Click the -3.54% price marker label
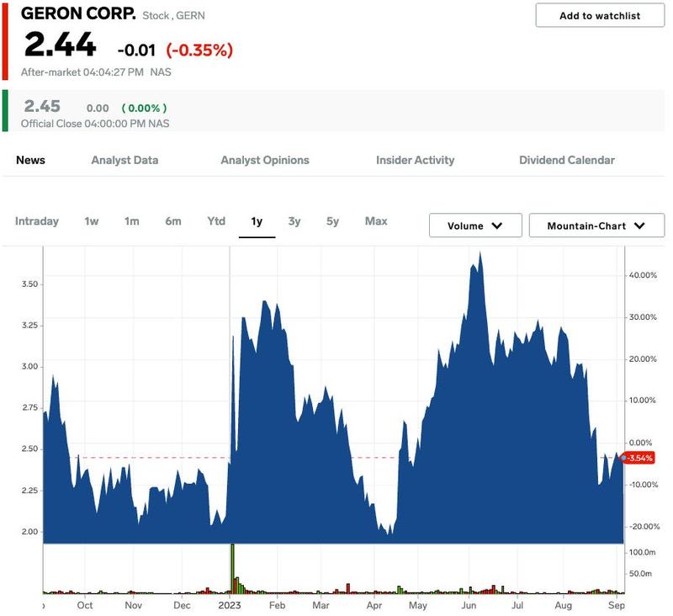 pos(639,458)
